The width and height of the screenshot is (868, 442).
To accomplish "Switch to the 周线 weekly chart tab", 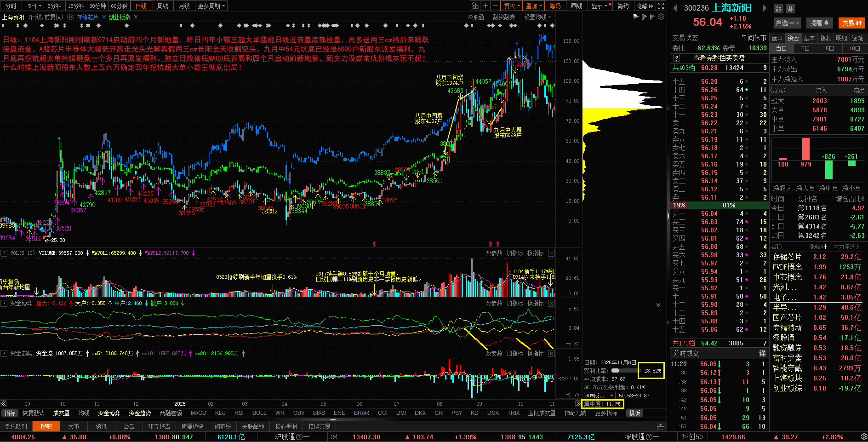I will (162, 6).
